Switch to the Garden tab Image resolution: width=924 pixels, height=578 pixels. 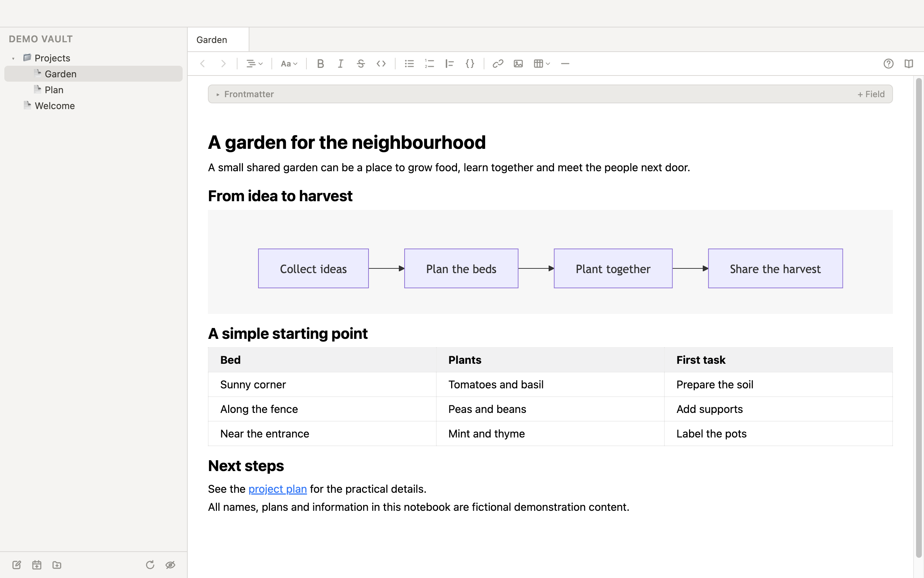[218, 40]
